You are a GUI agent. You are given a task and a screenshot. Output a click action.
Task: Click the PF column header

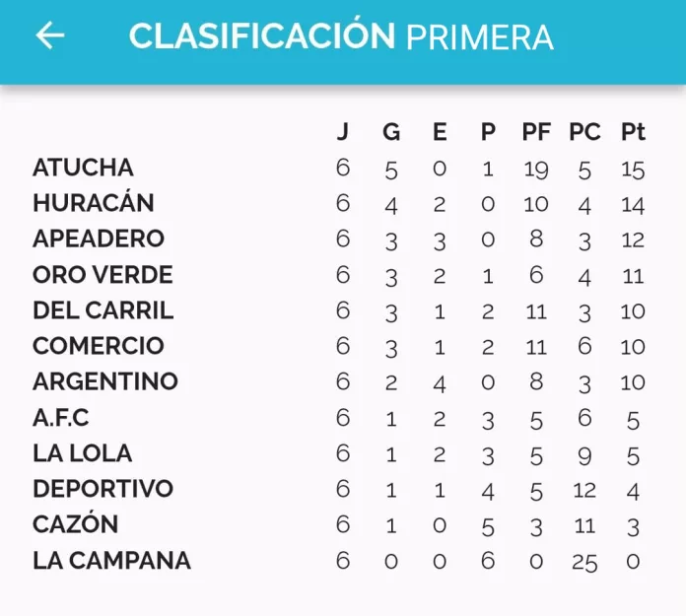[x=536, y=133]
